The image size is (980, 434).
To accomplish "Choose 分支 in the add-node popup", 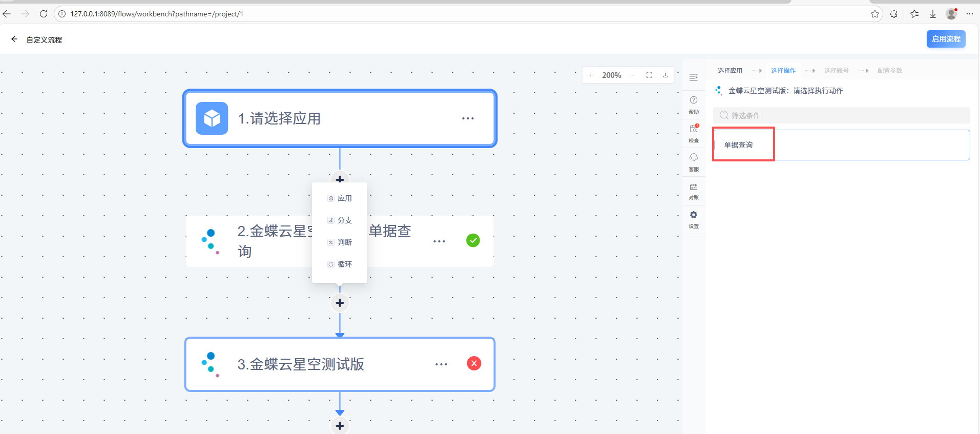I will pyautogui.click(x=340, y=220).
